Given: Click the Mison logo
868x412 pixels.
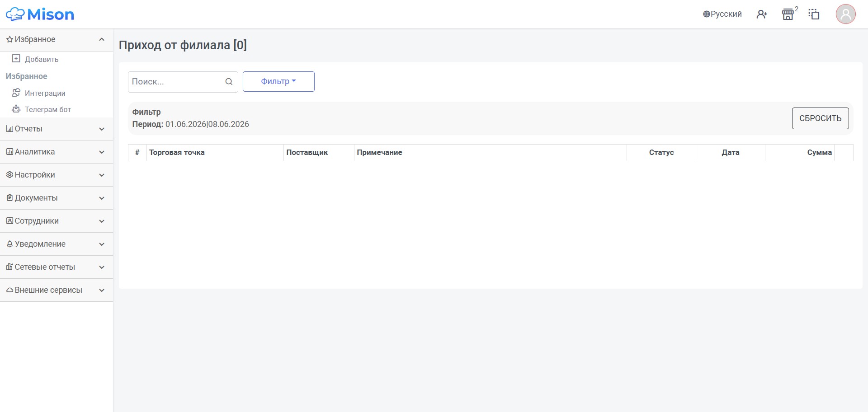Looking at the screenshot, I should tap(40, 14).
